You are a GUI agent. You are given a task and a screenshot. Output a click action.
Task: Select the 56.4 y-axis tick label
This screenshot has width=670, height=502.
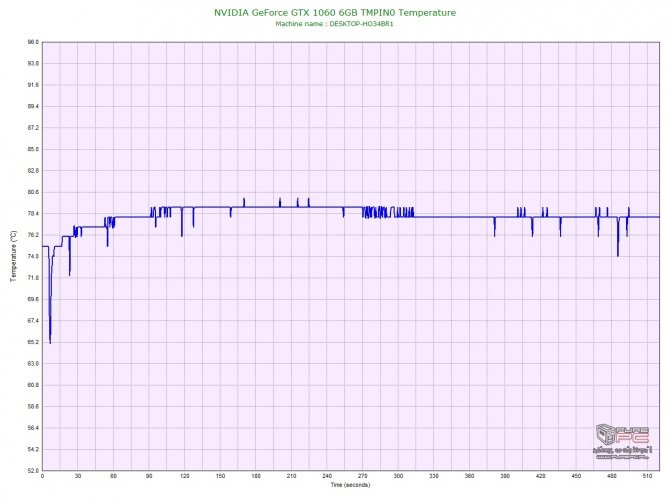33,428
